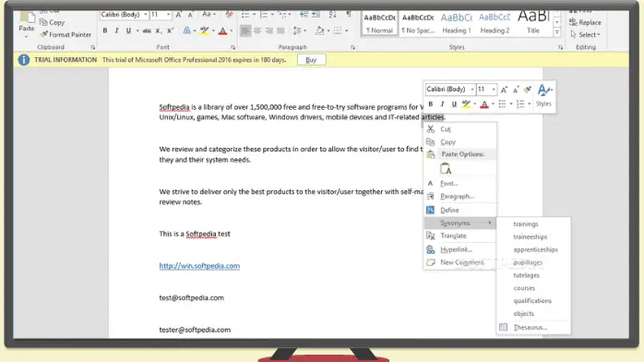Click the Increase Indent icon
This screenshot has height=362, width=644.
[316, 15]
